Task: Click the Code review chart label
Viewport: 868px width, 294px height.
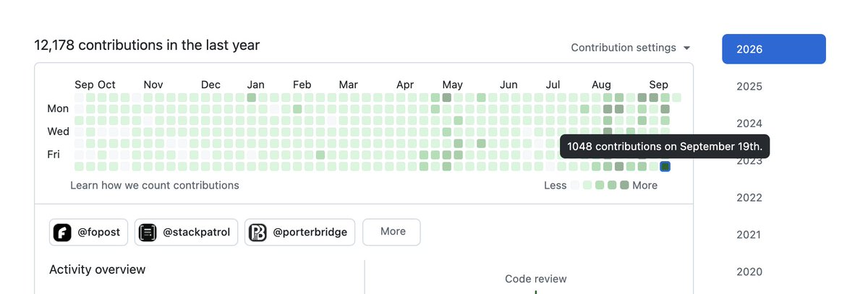Action: [536, 279]
